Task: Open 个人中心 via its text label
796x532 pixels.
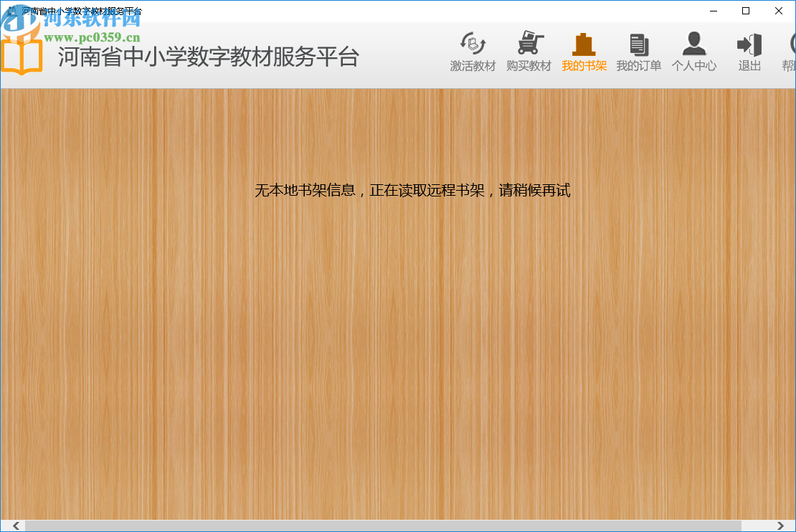Action: point(693,65)
